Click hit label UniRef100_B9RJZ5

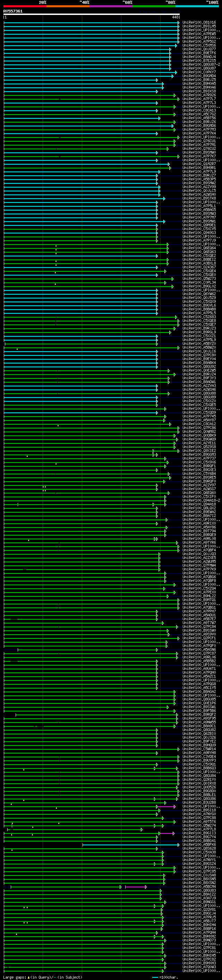click(199, 80)
